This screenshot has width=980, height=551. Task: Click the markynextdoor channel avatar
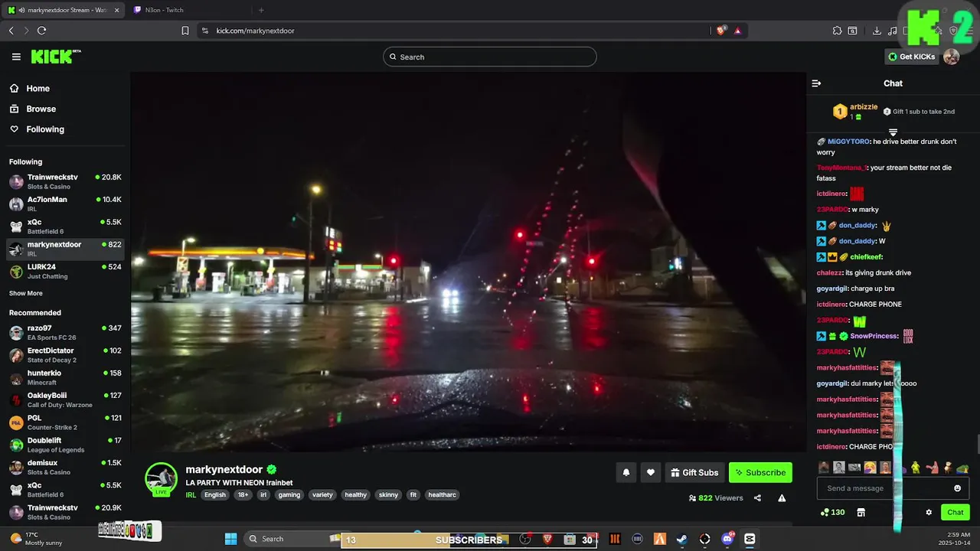(162, 478)
